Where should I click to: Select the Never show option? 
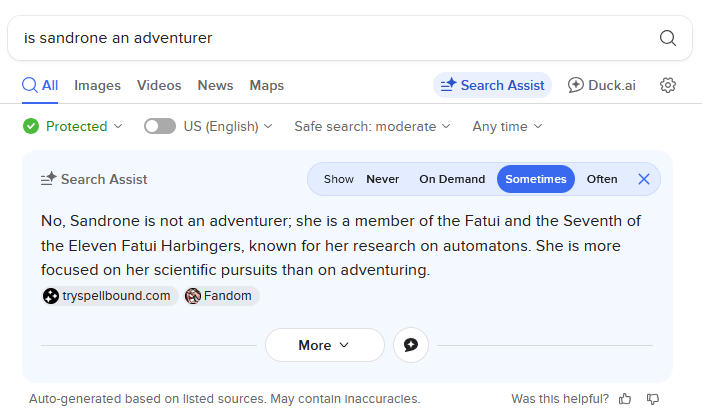tap(383, 179)
